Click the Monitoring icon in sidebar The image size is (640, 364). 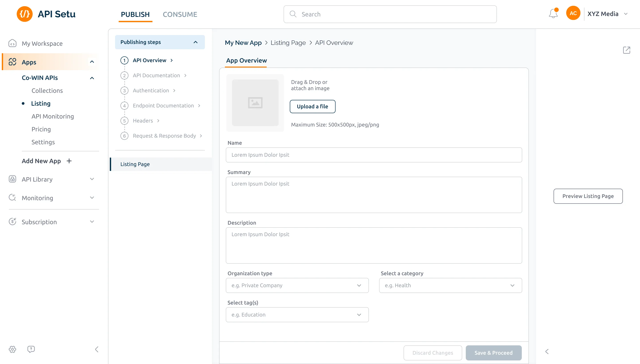[x=12, y=198]
